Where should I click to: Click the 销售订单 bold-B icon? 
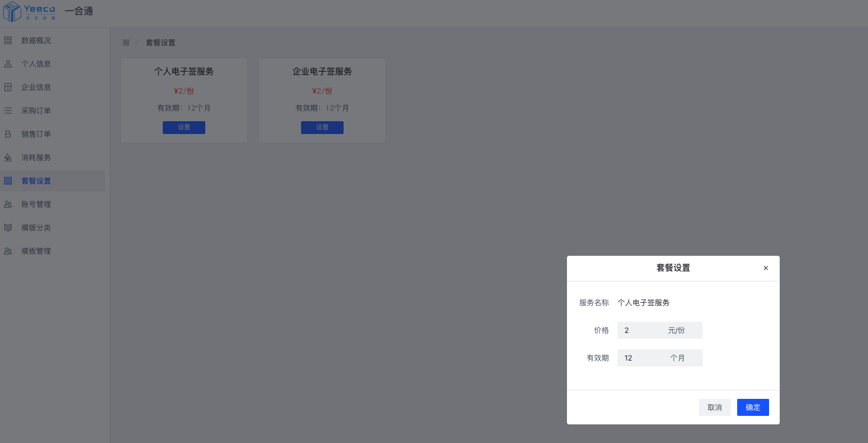coord(8,134)
